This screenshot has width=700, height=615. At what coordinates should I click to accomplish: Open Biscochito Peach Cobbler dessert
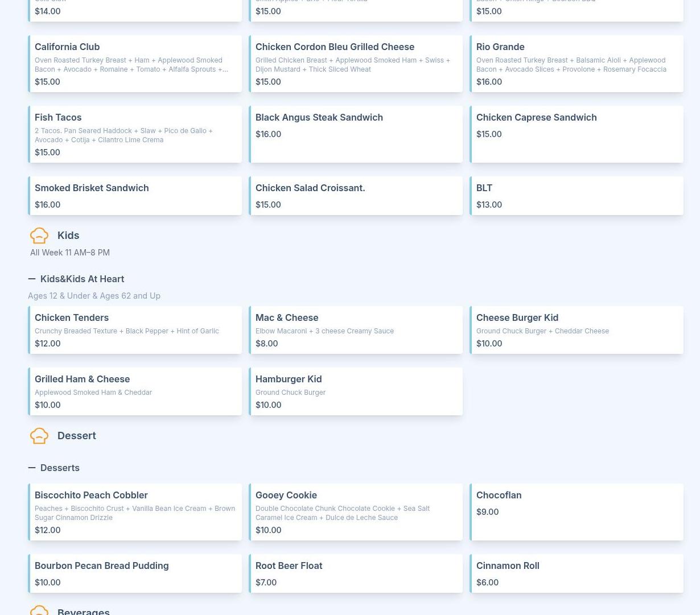tap(135, 512)
